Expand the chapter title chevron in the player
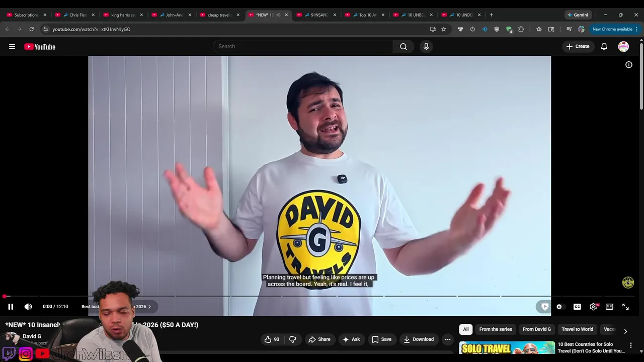Screen dimensions: 644x362 click(149, 307)
